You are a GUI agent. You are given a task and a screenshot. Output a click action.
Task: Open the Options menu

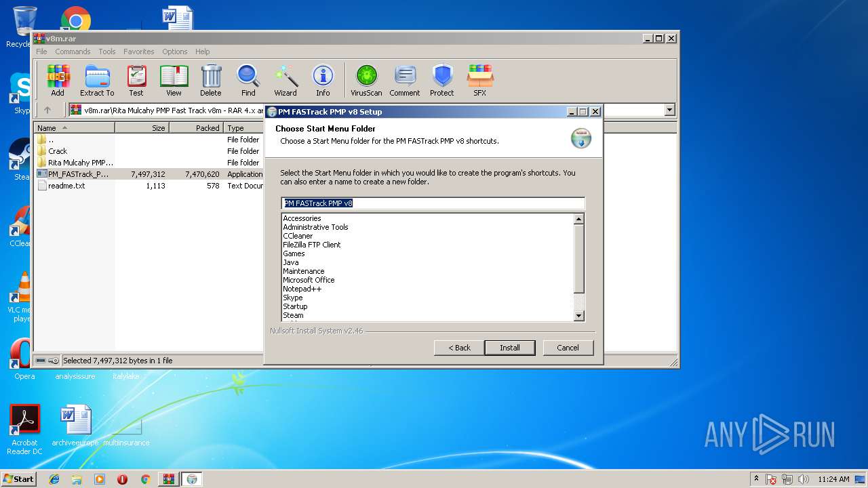click(x=174, y=52)
